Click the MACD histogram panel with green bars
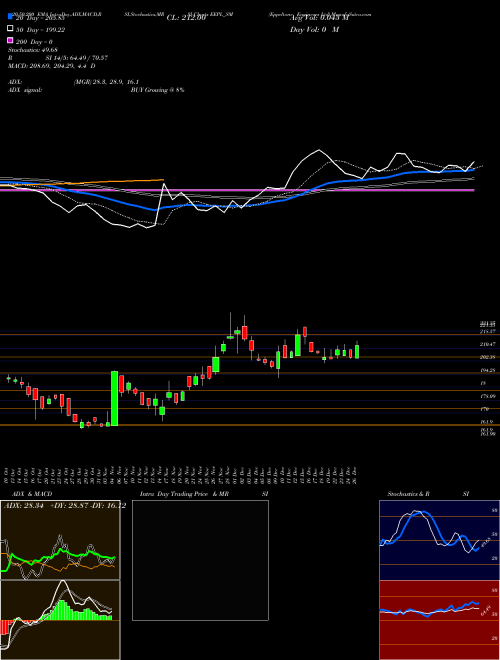The height and width of the screenshot is (660, 500). pyautogui.click(x=60, y=620)
